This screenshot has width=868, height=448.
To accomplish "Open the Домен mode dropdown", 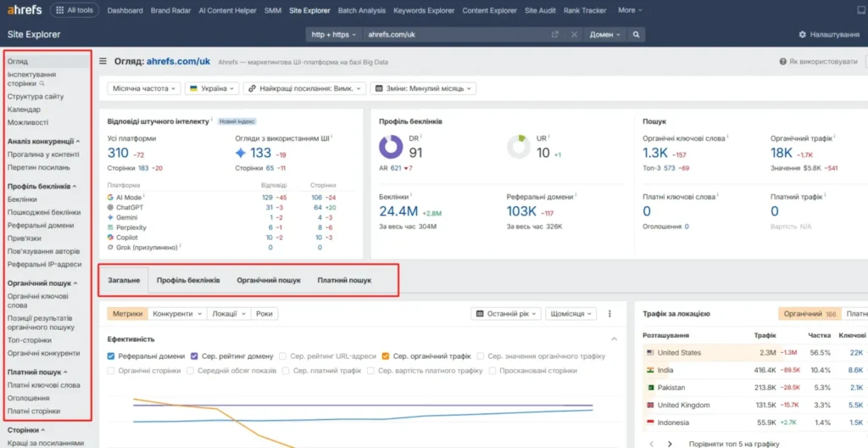I will (x=604, y=35).
